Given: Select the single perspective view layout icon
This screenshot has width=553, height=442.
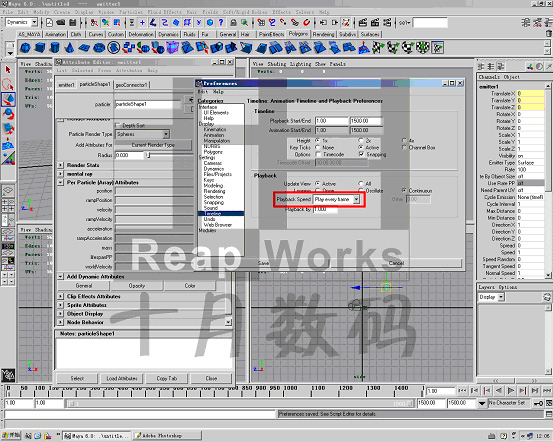Looking at the screenshot, I should click(x=8, y=191).
